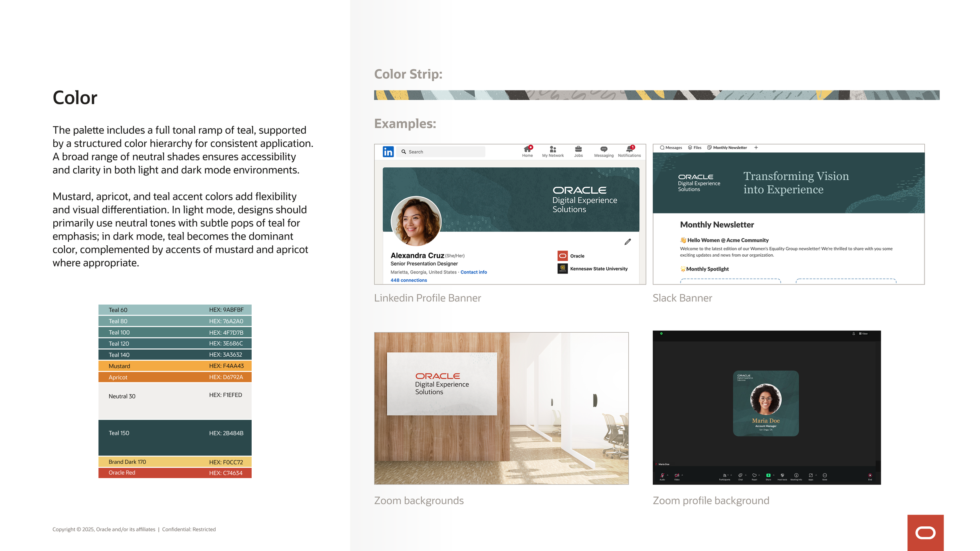Select the Monthly Newsletter tab in Slack

pos(727,148)
